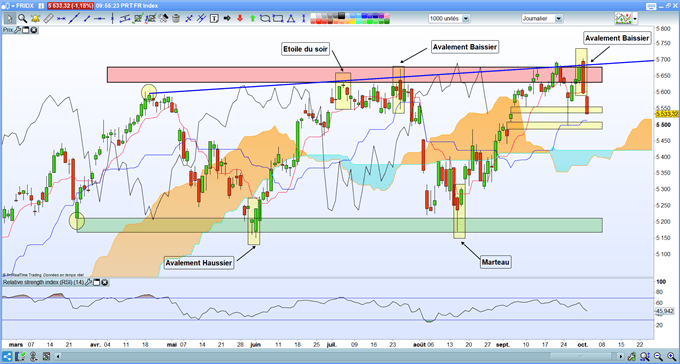Select the triangle drawing tool
680x364 pixels.
pos(291,19)
